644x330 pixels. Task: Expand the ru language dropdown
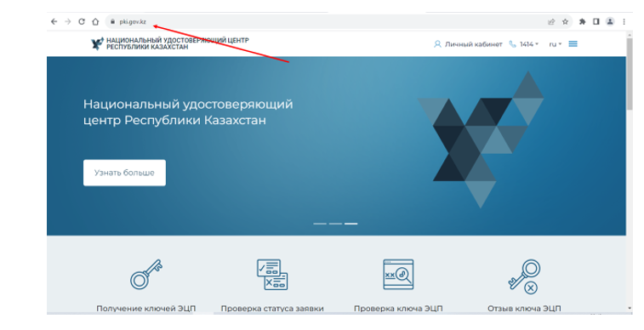556,44
